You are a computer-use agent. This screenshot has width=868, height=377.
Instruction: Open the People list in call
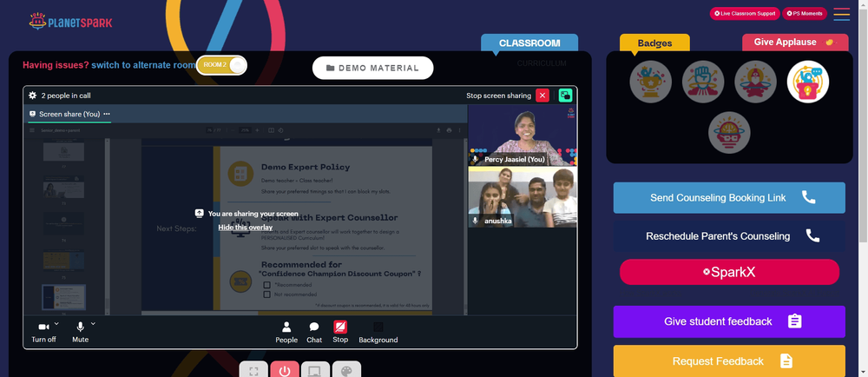286,333
